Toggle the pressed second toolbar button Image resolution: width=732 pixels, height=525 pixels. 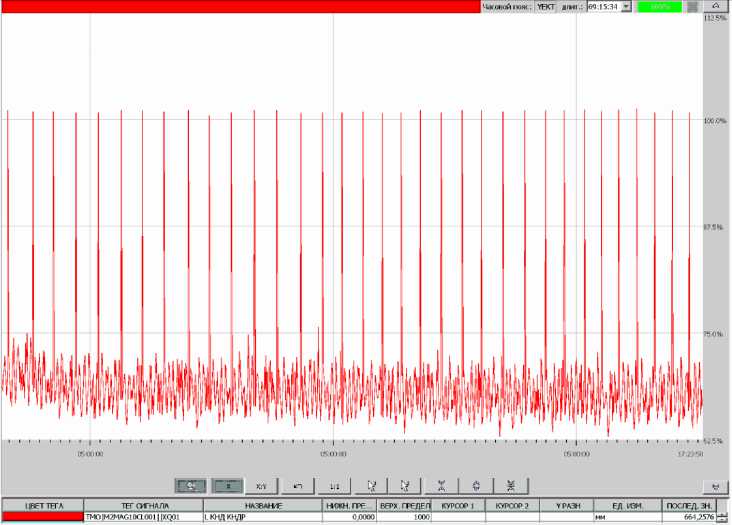click(x=227, y=485)
